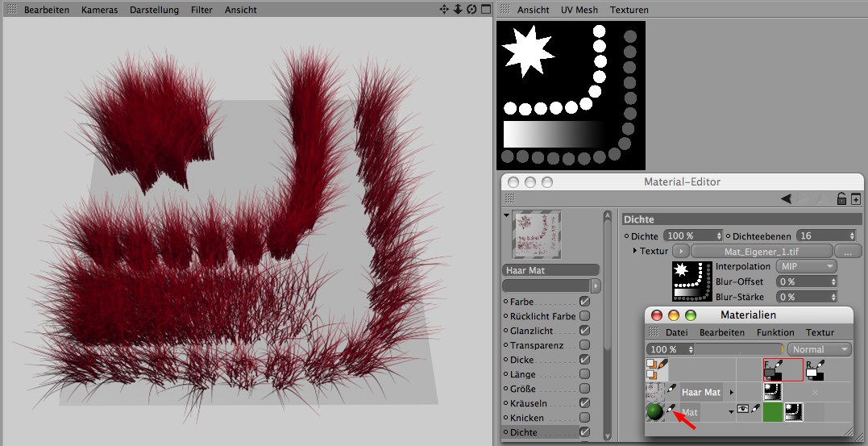Open the UV Mesh menu
The width and height of the screenshot is (868, 446).
580,10
